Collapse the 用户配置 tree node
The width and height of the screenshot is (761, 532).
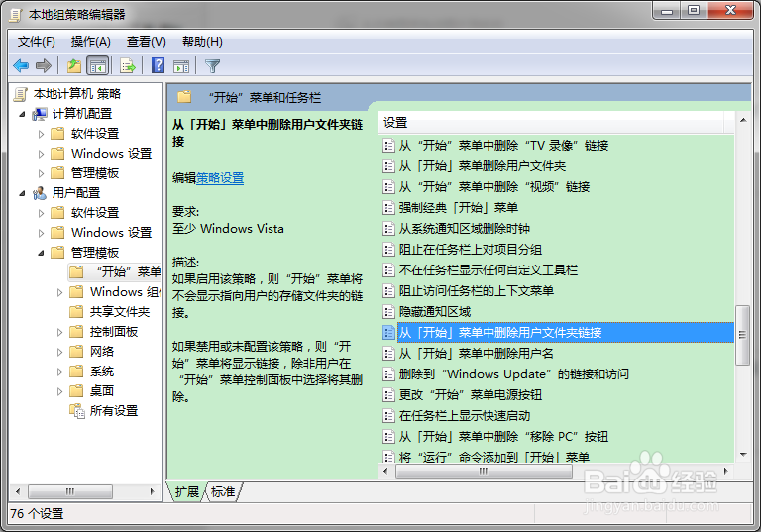[x=23, y=193]
